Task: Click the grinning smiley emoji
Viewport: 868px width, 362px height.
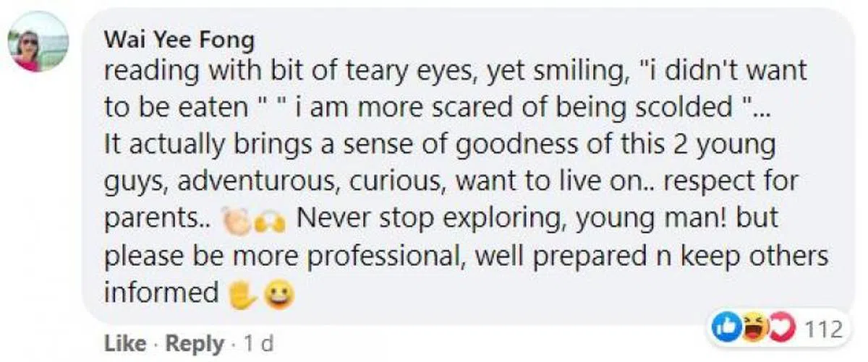Action: (278, 293)
